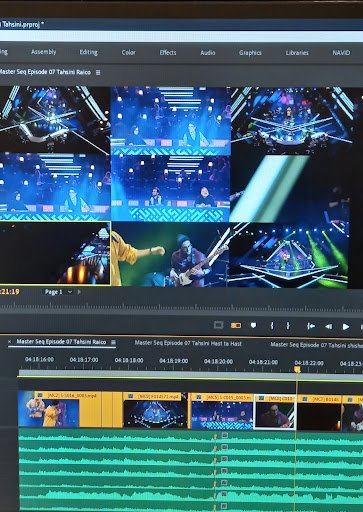Open the Audio workspace
363x512 pixels.
(x=208, y=53)
